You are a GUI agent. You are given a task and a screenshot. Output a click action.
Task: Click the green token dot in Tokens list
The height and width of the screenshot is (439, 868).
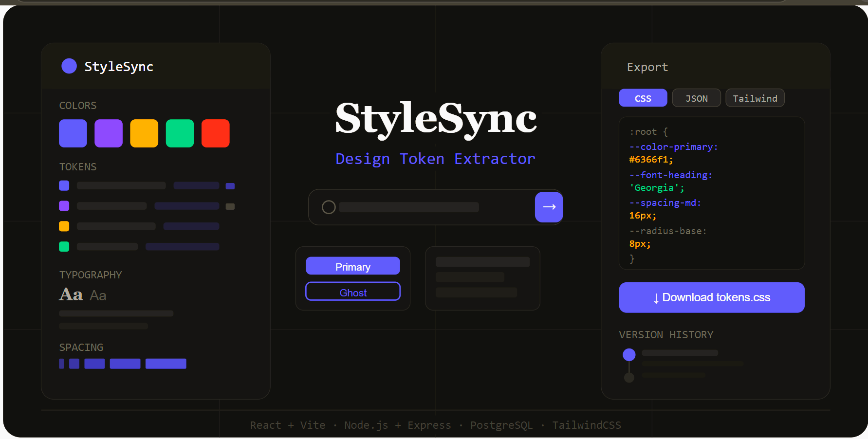(64, 247)
